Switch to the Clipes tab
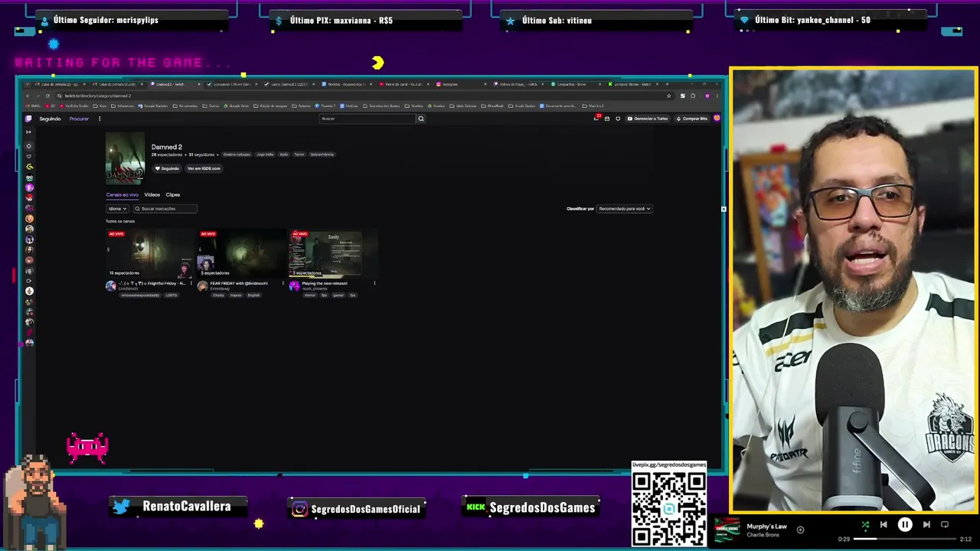The width and height of the screenshot is (980, 551). click(x=173, y=194)
